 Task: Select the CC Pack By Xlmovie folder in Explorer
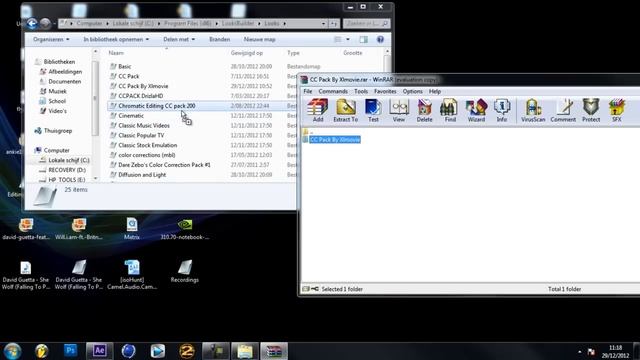click(x=143, y=86)
